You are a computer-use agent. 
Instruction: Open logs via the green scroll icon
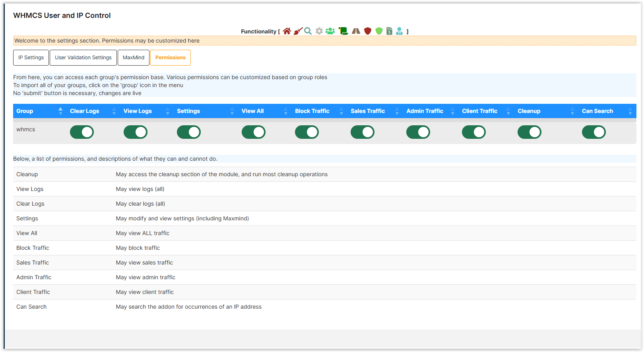[343, 31]
